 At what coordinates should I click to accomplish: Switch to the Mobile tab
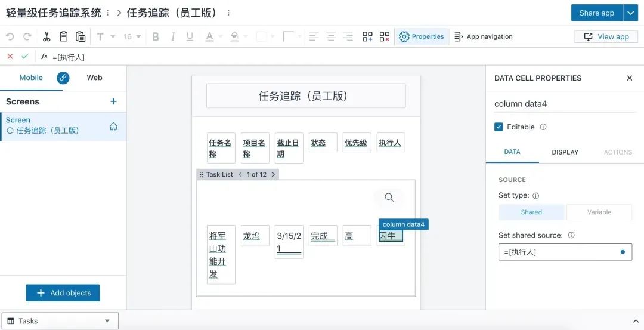pyautogui.click(x=31, y=78)
